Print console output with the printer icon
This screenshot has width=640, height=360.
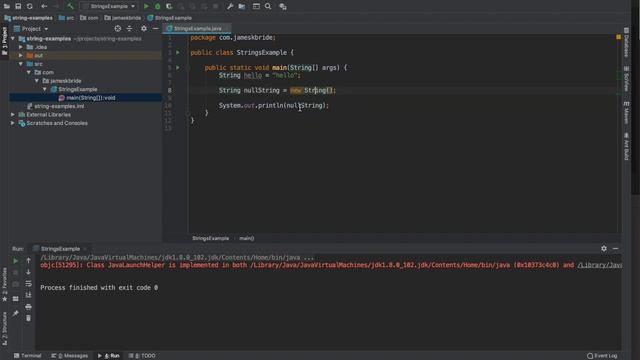(x=28, y=307)
